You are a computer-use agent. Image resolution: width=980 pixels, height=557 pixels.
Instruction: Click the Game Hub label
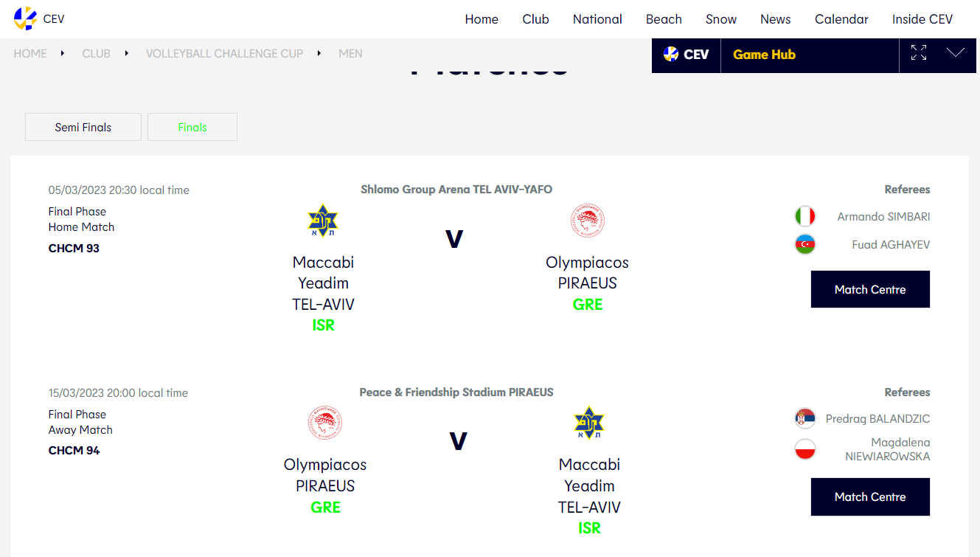pos(764,55)
